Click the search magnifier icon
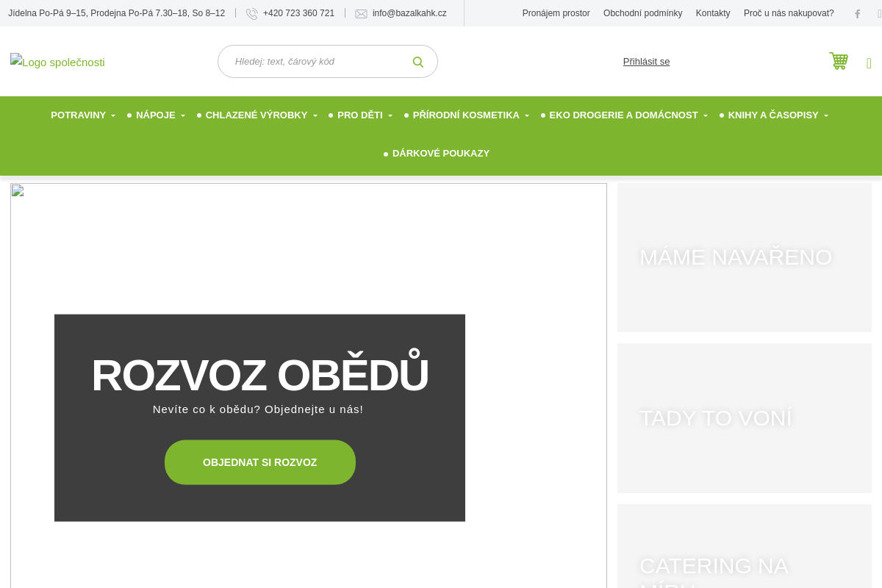Image resolution: width=882 pixels, height=588 pixels. (x=418, y=62)
